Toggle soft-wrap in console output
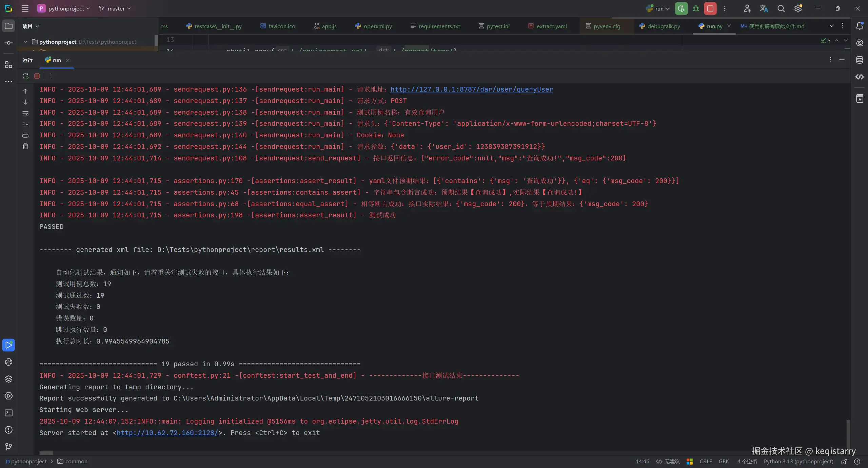868x468 pixels. (x=25, y=113)
